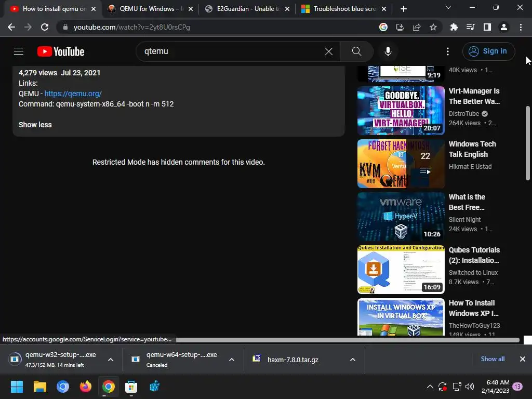532x399 pixels.
Task: Open media control icon in toolbar
Action: point(471,27)
